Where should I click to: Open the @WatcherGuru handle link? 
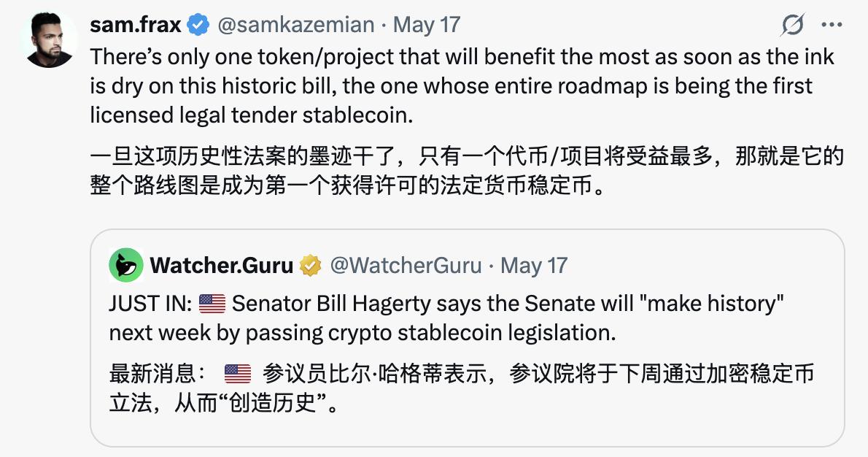coord(406,265)
